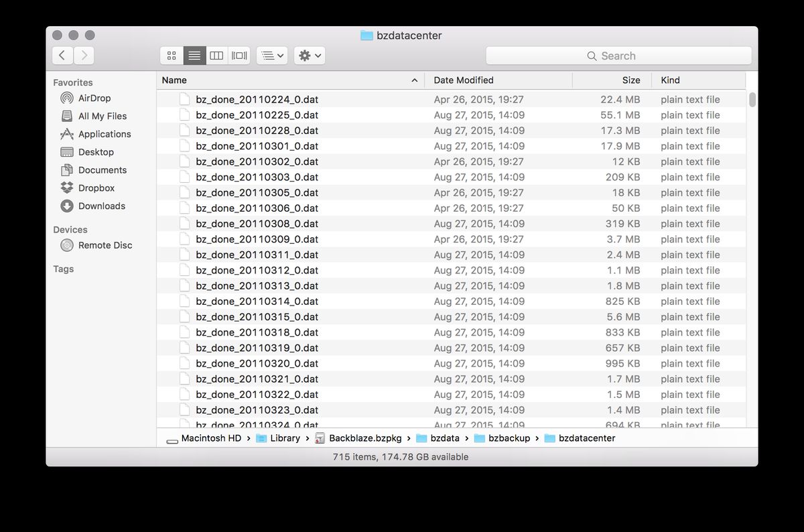Open Applications in sidebar

point(104,134)
